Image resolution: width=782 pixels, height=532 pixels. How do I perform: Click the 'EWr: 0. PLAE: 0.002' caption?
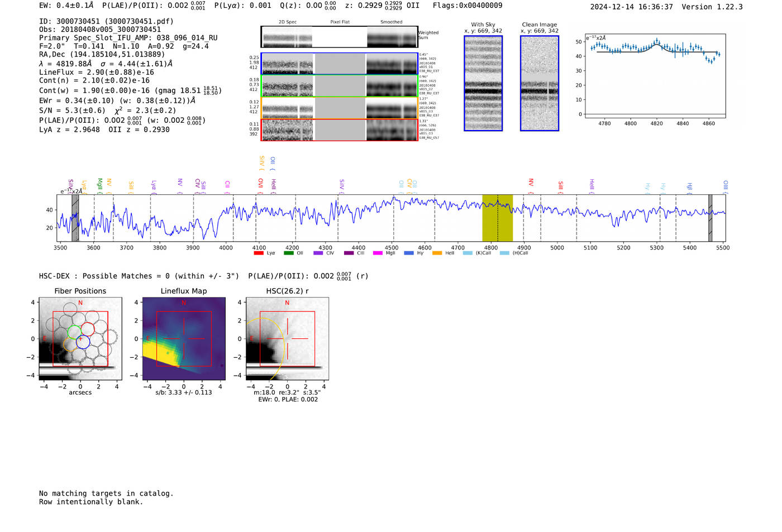[x=288, y=399]
